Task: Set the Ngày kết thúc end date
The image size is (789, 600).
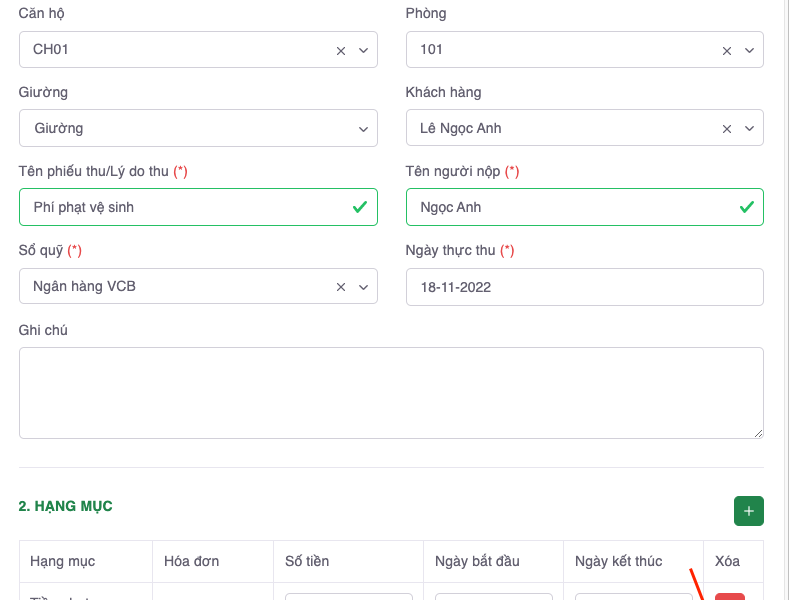Action: point(632,596)
